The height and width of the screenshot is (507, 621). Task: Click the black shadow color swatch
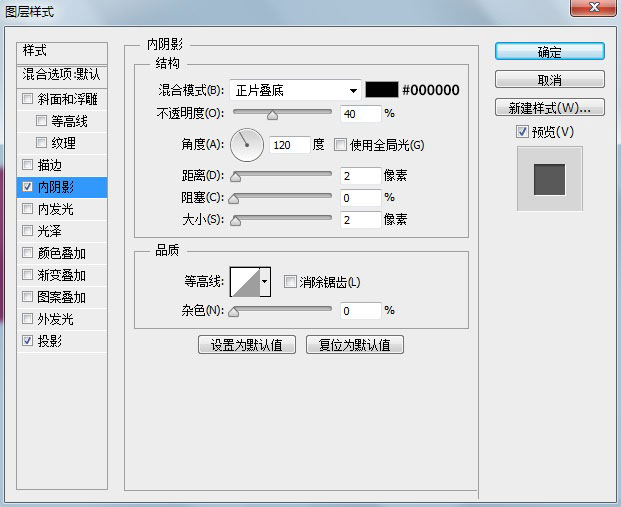pos(381,90)
